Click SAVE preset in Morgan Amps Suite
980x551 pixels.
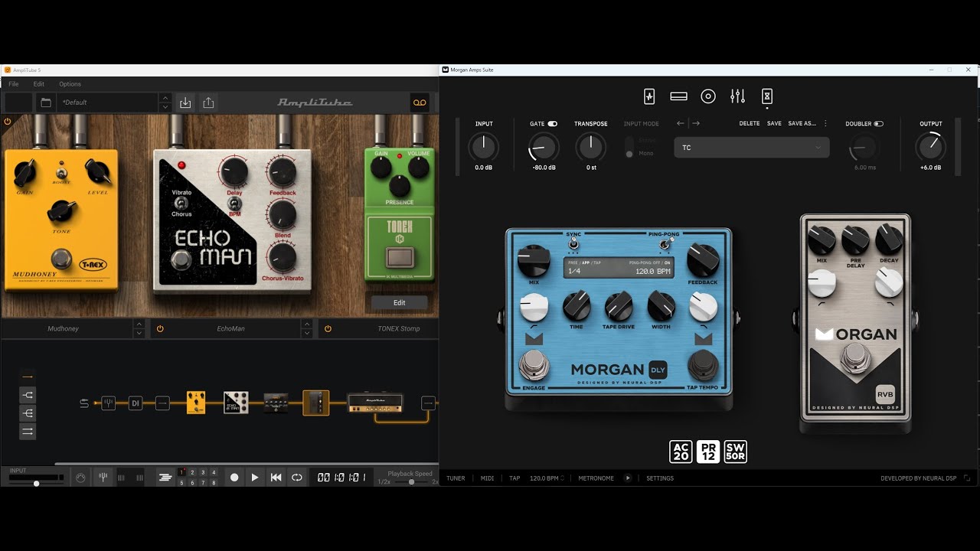pyautogui.click(x=774, y=123)
